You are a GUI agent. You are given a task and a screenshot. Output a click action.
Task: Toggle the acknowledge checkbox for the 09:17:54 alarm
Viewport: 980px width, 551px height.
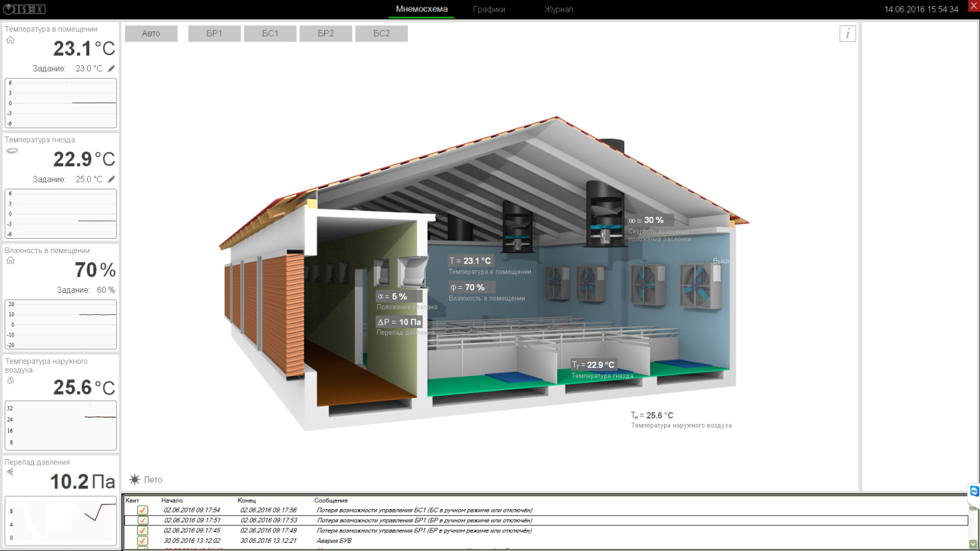point(143,510)
